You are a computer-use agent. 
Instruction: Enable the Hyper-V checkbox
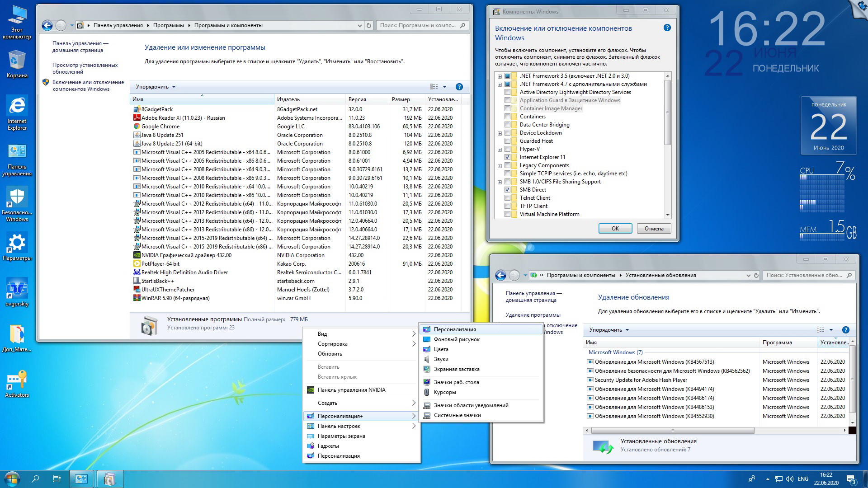(x=507, y=149)
